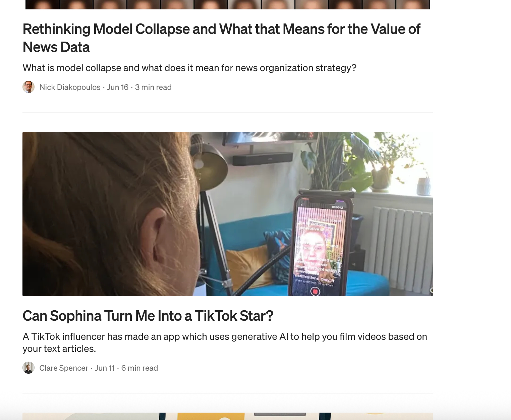The image size is (511, 420).
Task: Click the Jun 16 publication date
Action: [x=118, y=87]
